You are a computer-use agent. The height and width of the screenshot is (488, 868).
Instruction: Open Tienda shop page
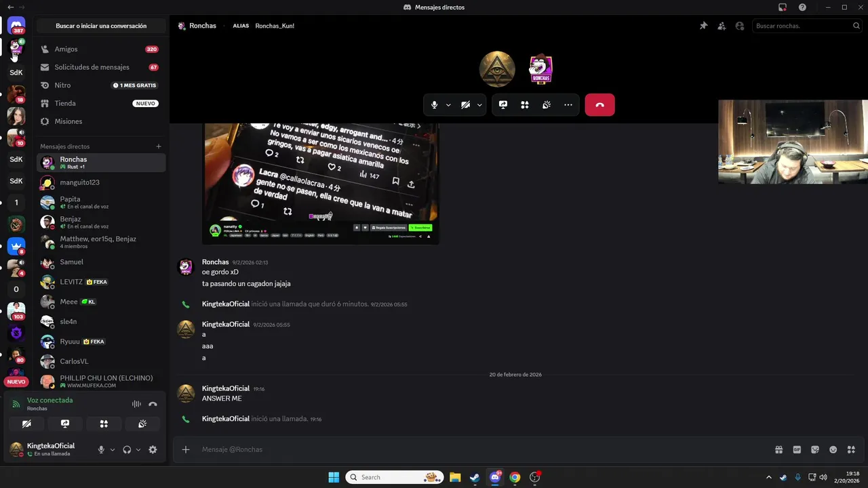point(101,104)
